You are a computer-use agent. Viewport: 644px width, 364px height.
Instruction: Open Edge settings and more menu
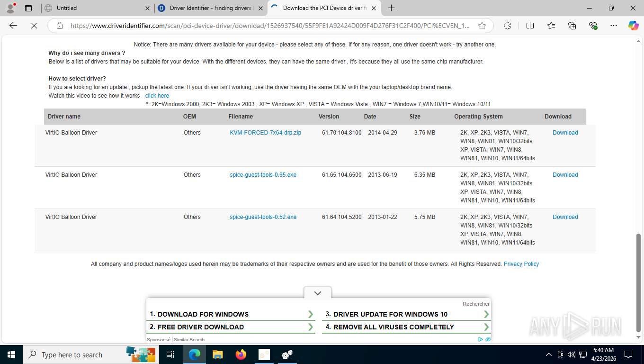pos(614,26)
